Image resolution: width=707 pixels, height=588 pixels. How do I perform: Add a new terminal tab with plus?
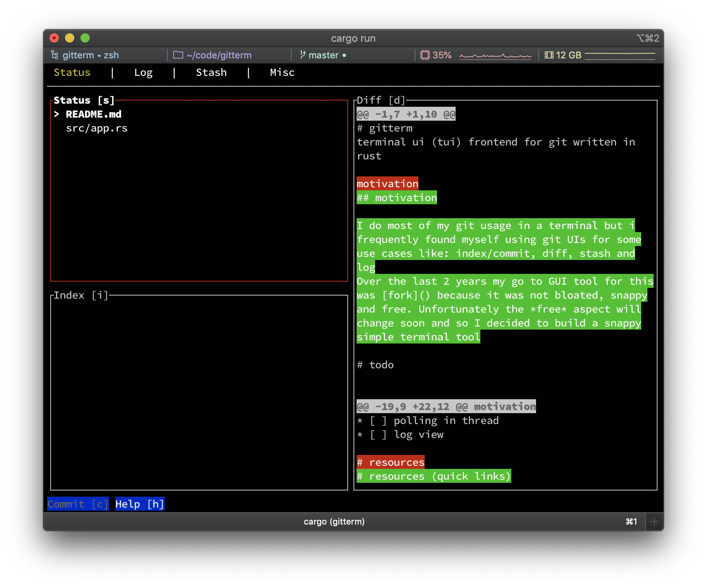(x=654, y=521)
